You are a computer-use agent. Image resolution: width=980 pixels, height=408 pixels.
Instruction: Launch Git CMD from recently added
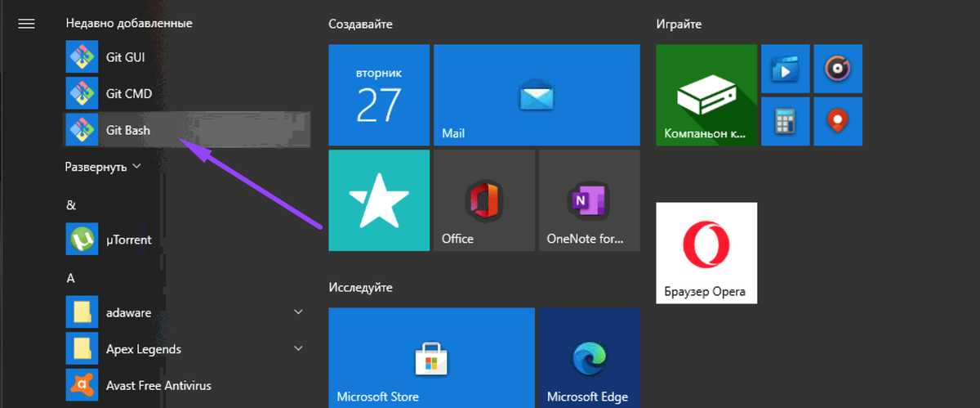click(x=187, y=94)
